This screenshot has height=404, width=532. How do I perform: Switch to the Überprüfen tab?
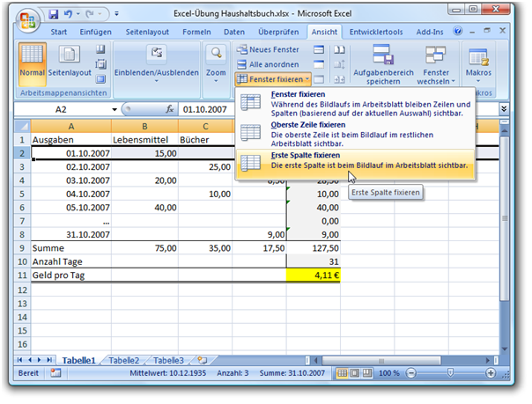click(278, 32)
